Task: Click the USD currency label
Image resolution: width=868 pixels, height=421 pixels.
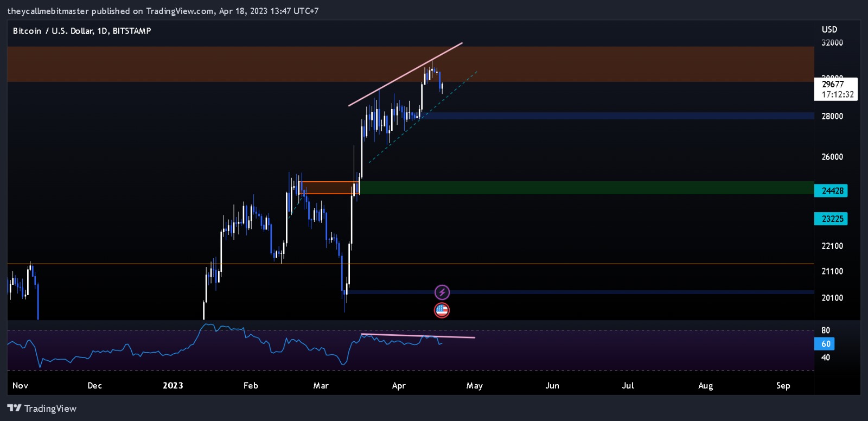Action: click(829, 29)
